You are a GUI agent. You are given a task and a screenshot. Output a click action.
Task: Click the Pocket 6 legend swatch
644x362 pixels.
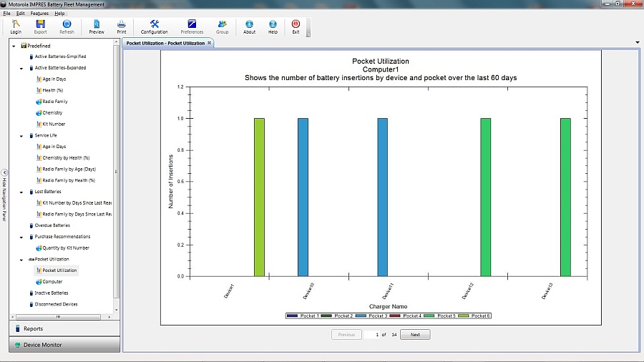pos(463,315)
